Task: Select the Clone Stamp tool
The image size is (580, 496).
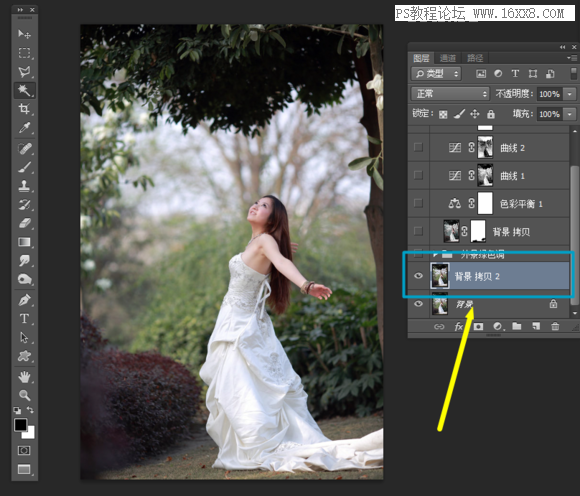Action: click(24, 186)
